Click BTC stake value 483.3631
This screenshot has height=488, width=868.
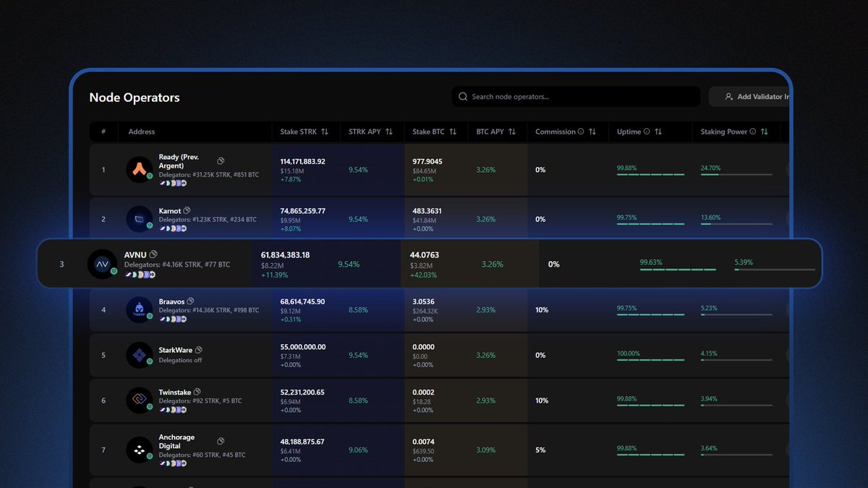[x=427, y=211]
